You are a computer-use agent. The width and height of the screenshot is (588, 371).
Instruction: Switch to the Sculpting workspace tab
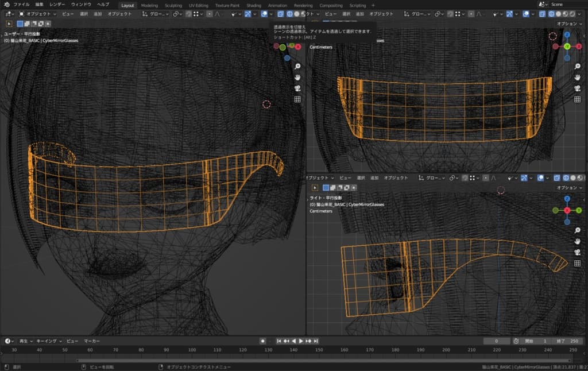pos(173,5)
